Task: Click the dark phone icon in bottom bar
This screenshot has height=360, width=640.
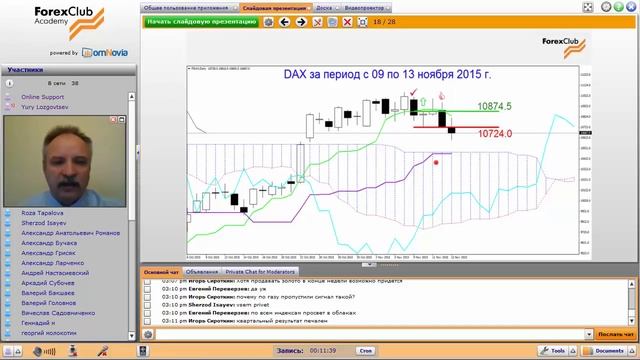Action: click(143, 351)
